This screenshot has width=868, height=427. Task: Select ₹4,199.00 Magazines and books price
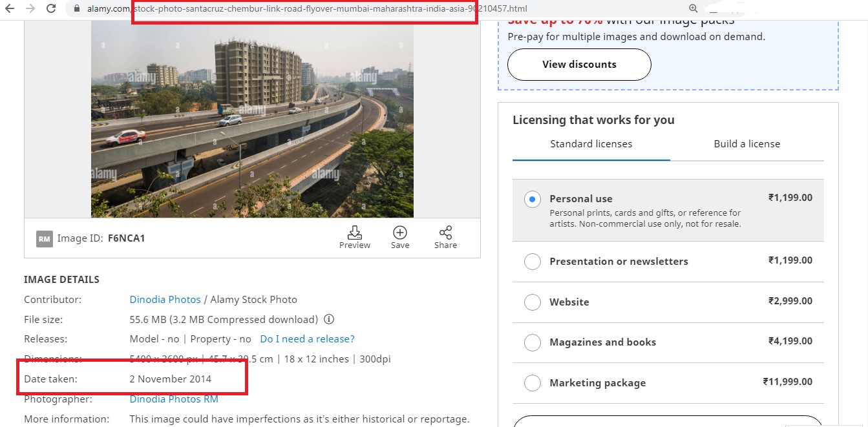click(x=790, y=341)
